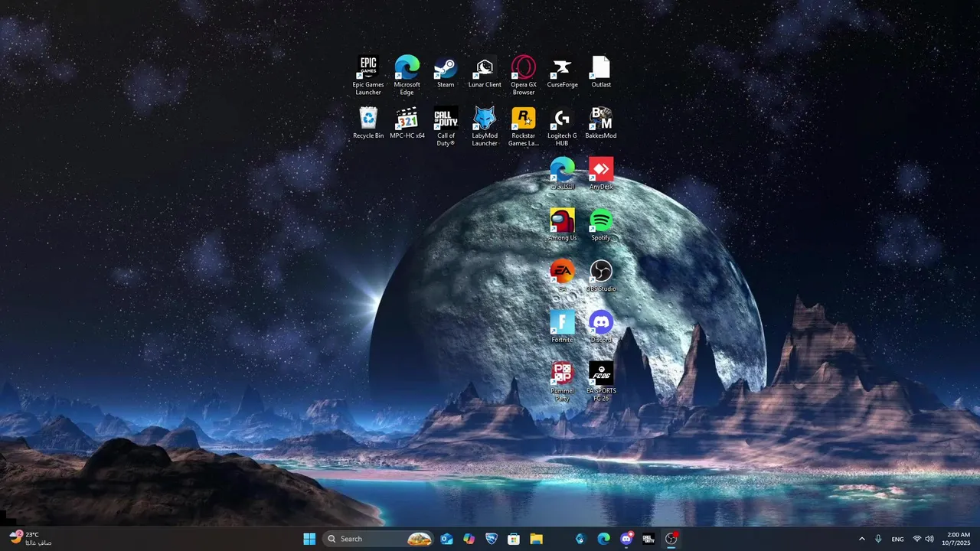Viewport: 980px width, 551px height.
Task: Select the OBS Studio desktop icon
Action: (x=601, y=276)
